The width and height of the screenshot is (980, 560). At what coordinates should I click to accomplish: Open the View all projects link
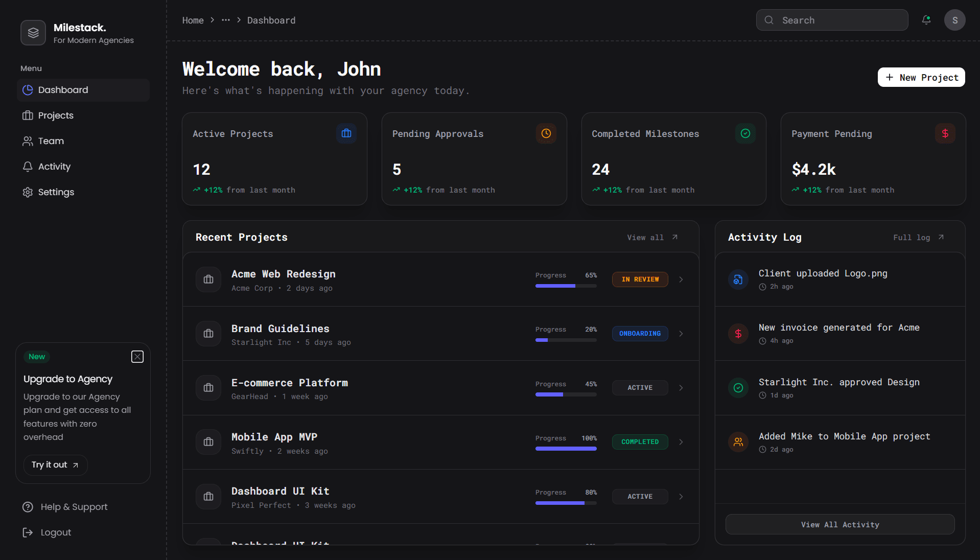pos(652,238)
